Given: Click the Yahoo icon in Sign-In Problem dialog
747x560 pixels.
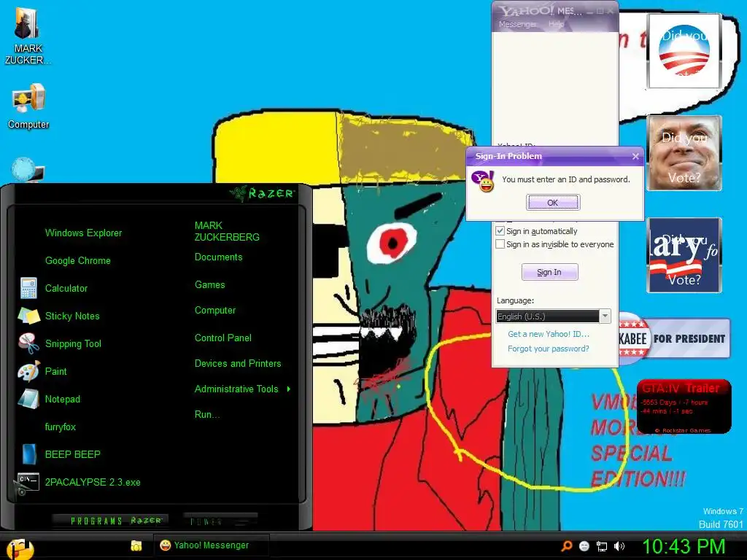Looking at the screenshot, I should coord(483,181).
